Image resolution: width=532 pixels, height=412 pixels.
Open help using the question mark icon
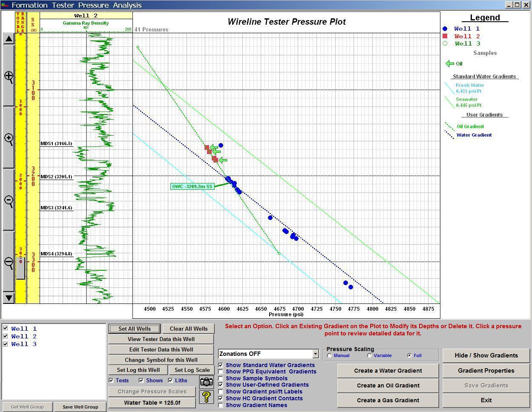pyautogui.click(x=207, y=397)
